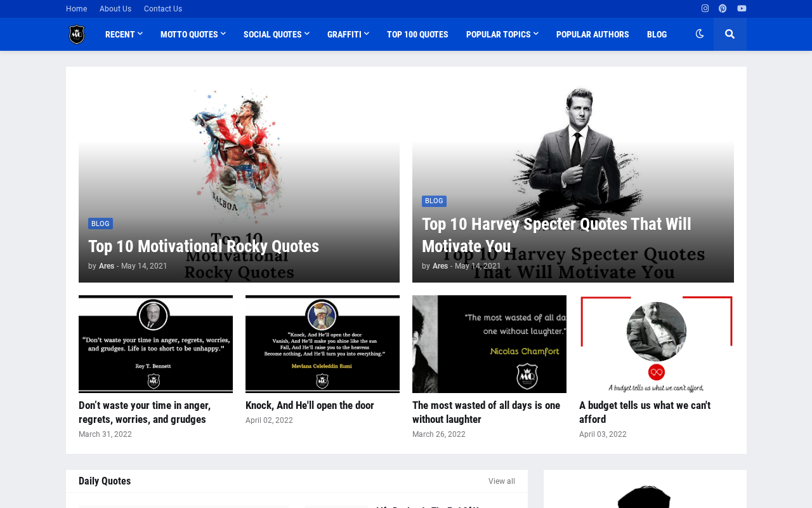Screen dimensions: 812x508
Task: Open the Rumi quote thumbnail image
Action: coord(322,344)
